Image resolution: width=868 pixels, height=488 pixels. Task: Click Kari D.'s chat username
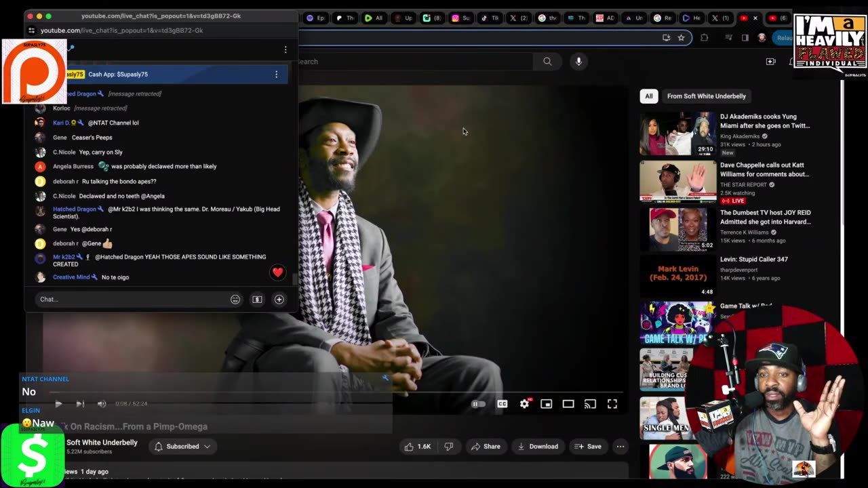[x=62, y=123]
